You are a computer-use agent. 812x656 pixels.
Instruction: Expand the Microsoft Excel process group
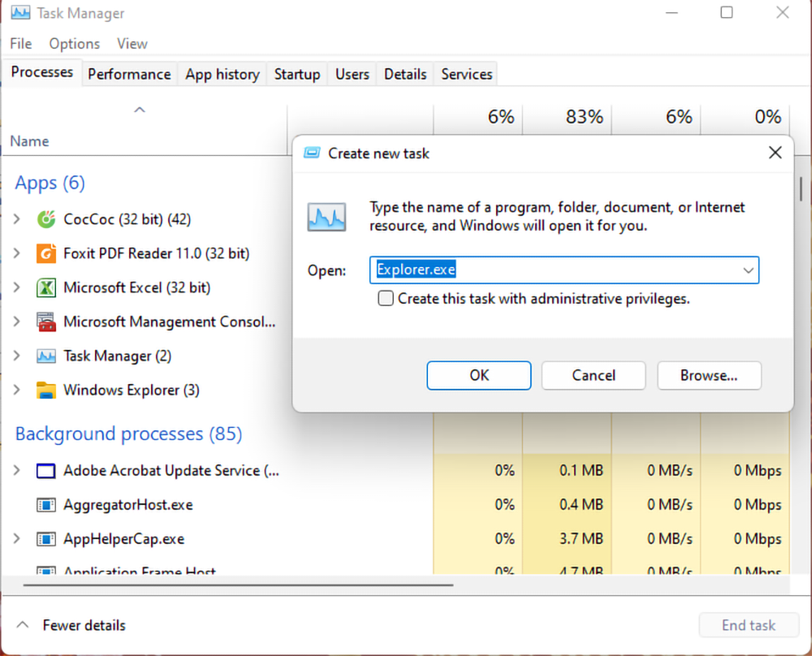[x=16, y=287]
